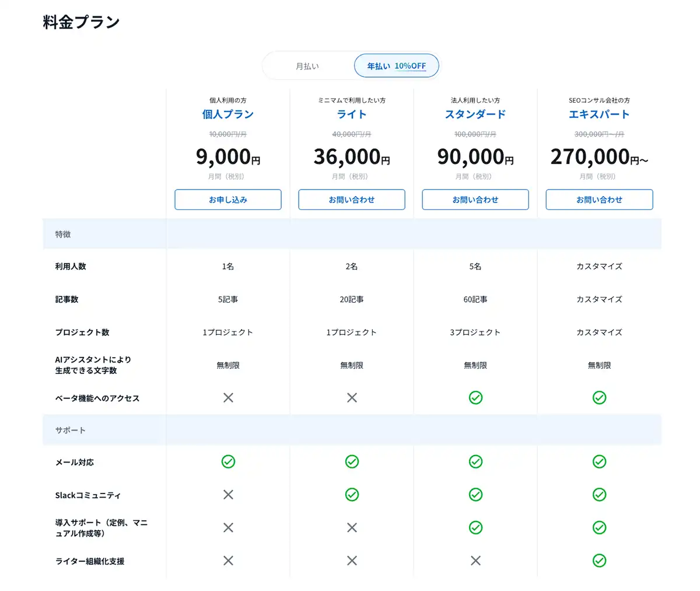Click the check icon for ライター組織化支援 in エキスパート
This screenshot has height=591, width=700.
(599, 560)
